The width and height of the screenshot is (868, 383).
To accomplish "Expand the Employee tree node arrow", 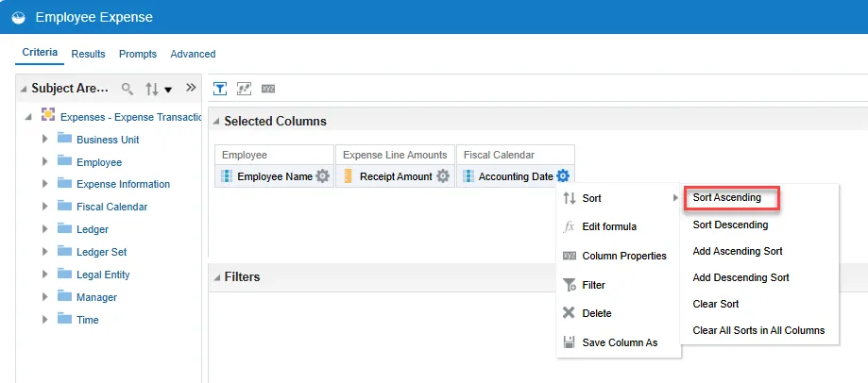I will pos(44,161).
